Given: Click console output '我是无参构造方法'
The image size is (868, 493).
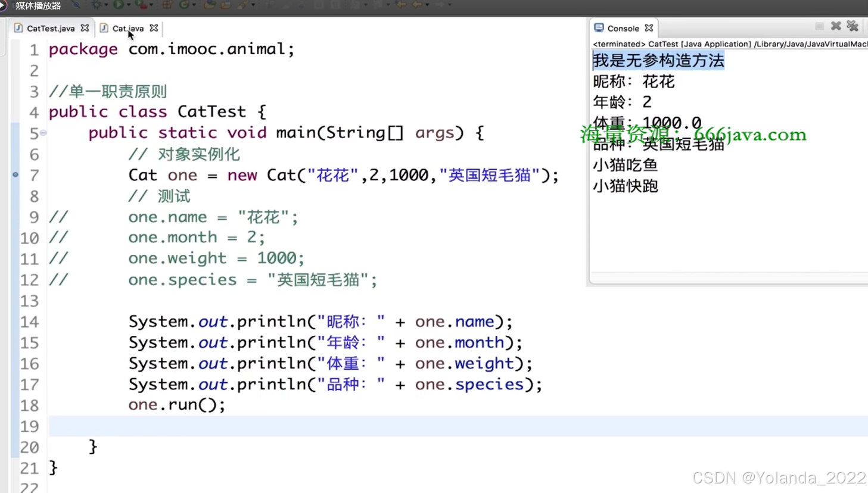Looking at the screenshot, I should pos(658,60).
